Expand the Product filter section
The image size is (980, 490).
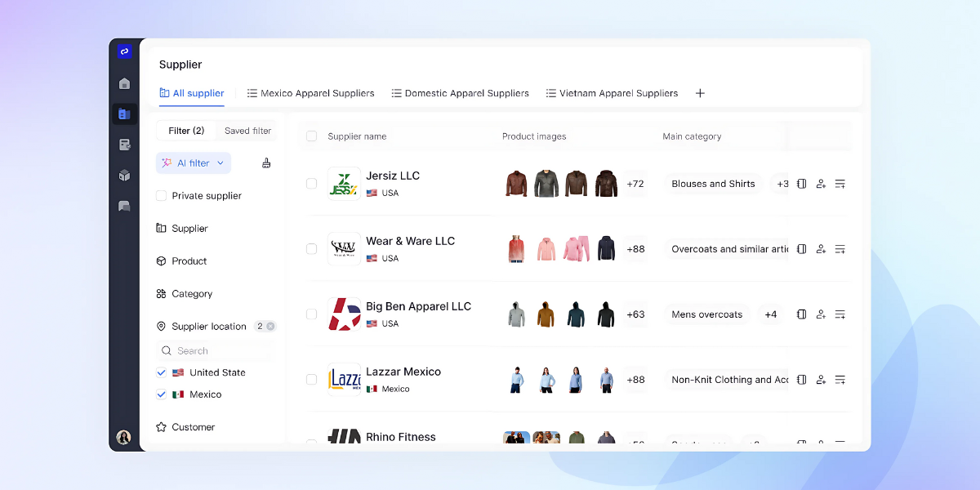pos(183,261)
